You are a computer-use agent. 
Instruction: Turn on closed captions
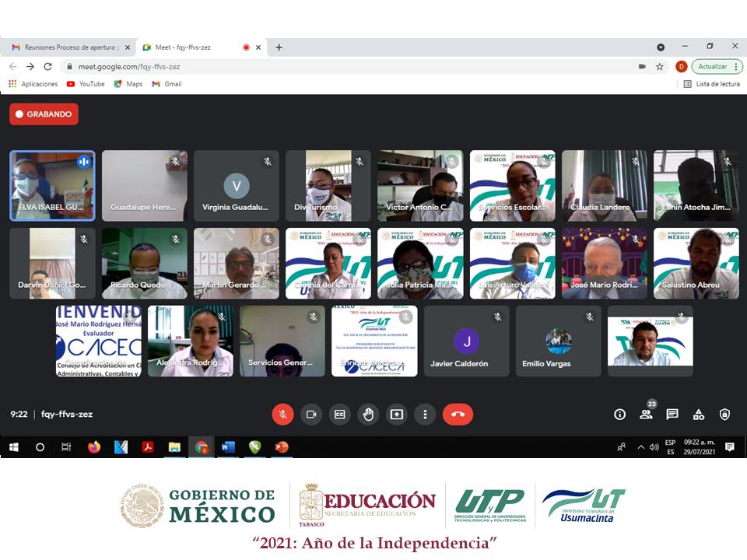click(339, 415)
